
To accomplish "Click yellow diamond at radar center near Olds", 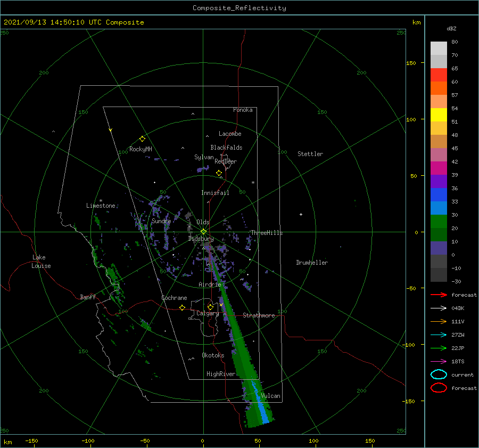I will (203, 232).
